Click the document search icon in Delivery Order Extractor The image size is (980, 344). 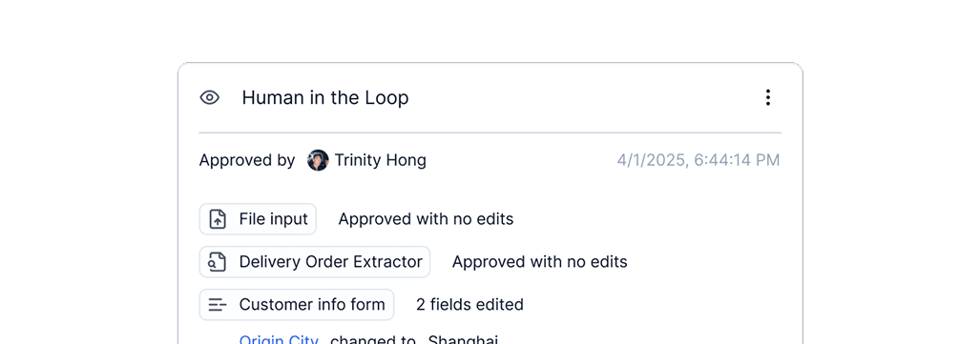218,262
